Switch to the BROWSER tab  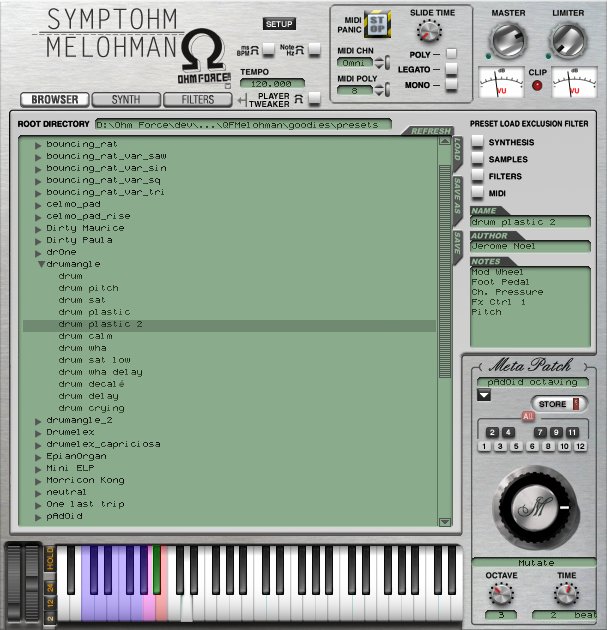(55, 100)
